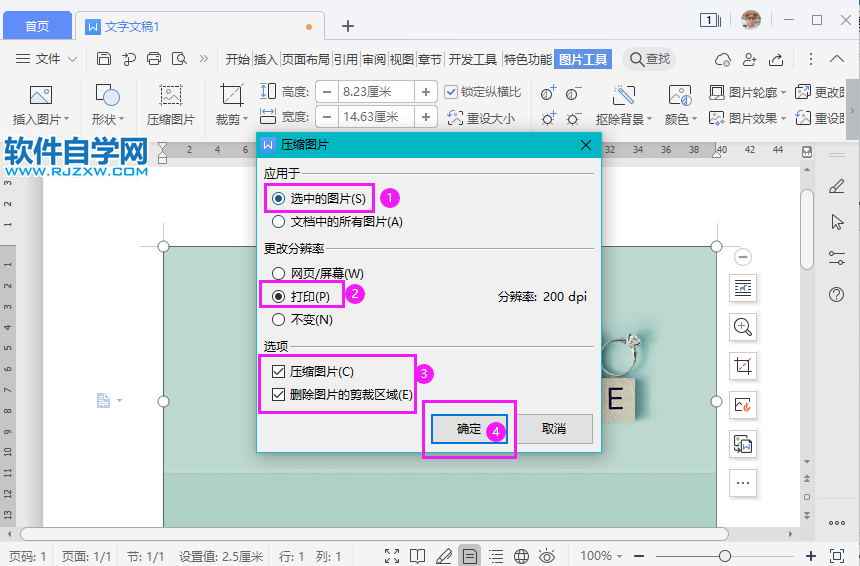The width and height of the screenshot is (860, 566).
Task: Click the zoom out minus in status bar
Action: [638, 556]
